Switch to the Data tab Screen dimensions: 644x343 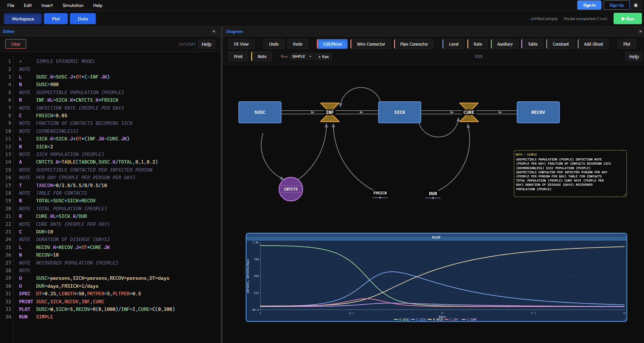click(83, 19)
